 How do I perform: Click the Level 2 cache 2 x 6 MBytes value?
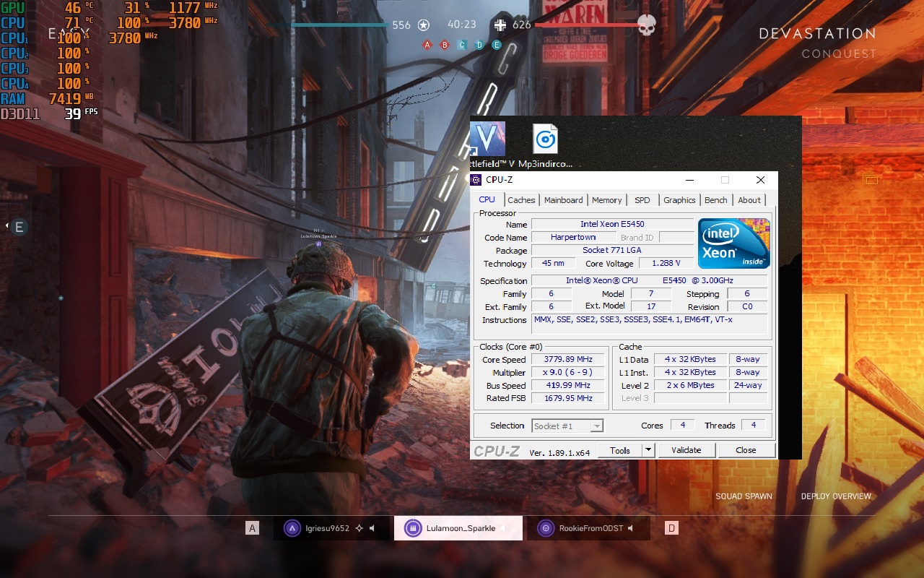[690, 385]
